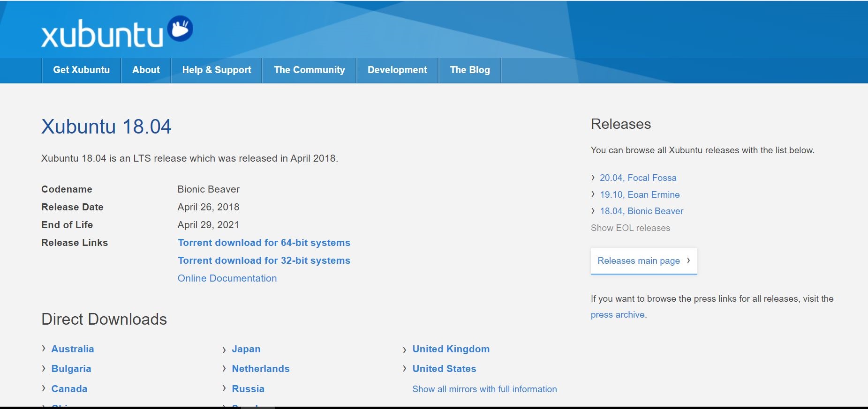This screenshot has width=868, height=409.
Task: Select the Australia download mirror
Action: [73, 349]
